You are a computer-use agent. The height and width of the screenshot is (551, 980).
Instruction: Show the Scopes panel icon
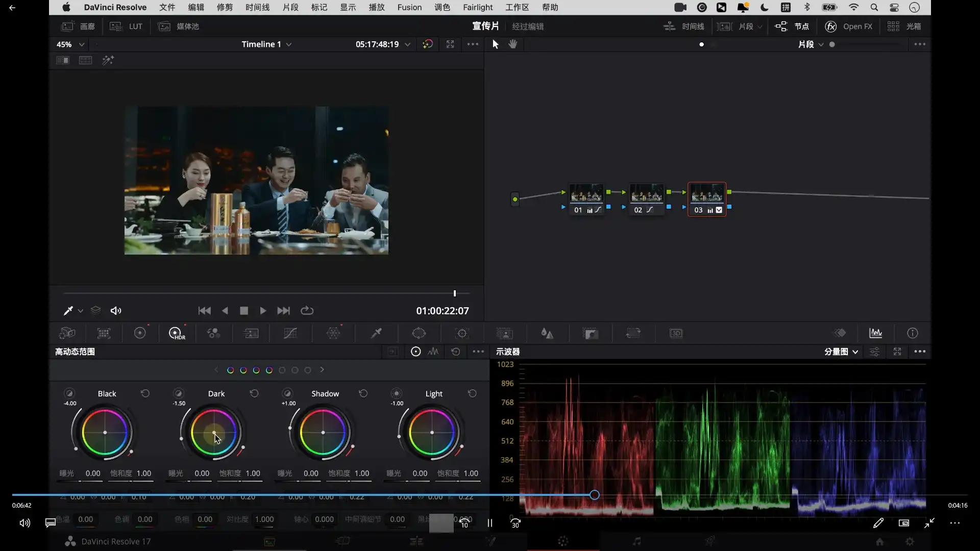click(875, 333)
